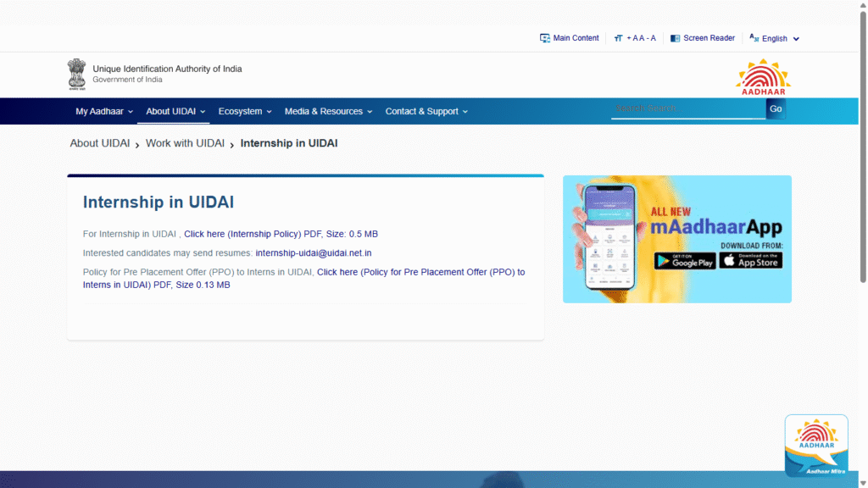Click the Main Content link text
The height and width of the screenshot is (488, 868).
pyautogui.click(x=576, y=38)
